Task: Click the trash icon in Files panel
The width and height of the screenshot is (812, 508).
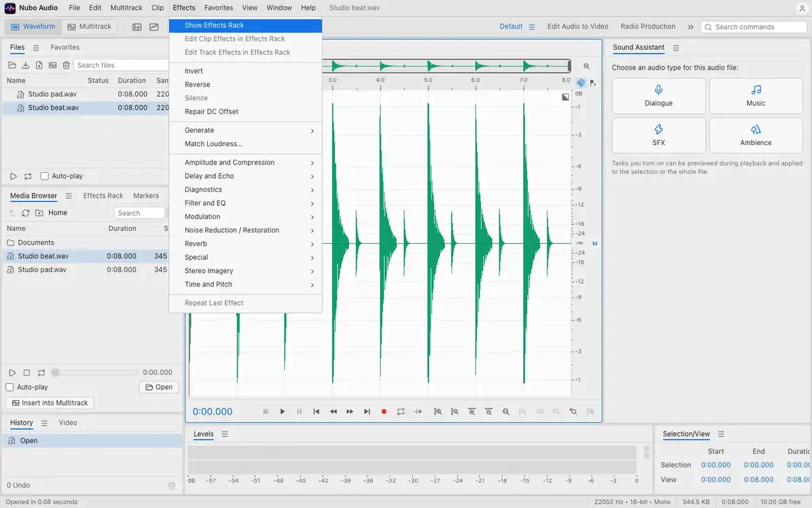Action: point(66,65)
